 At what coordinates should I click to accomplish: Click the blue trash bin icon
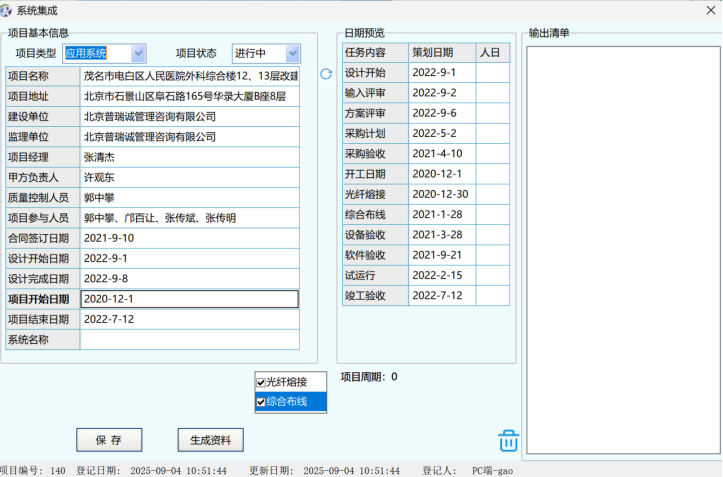[509, 440]
